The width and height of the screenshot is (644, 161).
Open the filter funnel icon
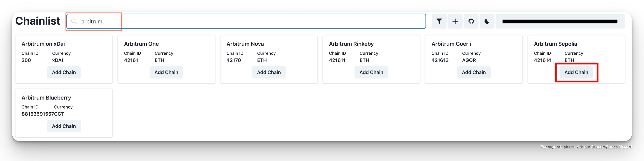point(439,21)
